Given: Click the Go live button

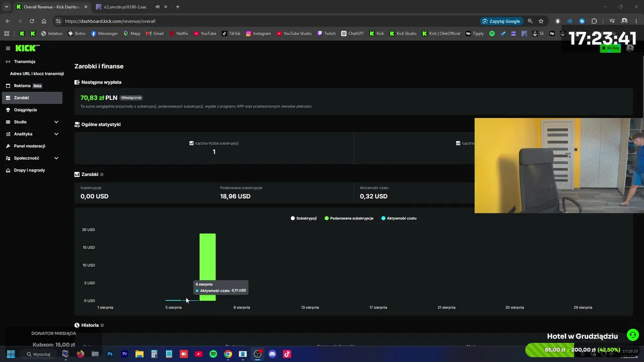Looking at the screenshot, I should tap(610, 48).
